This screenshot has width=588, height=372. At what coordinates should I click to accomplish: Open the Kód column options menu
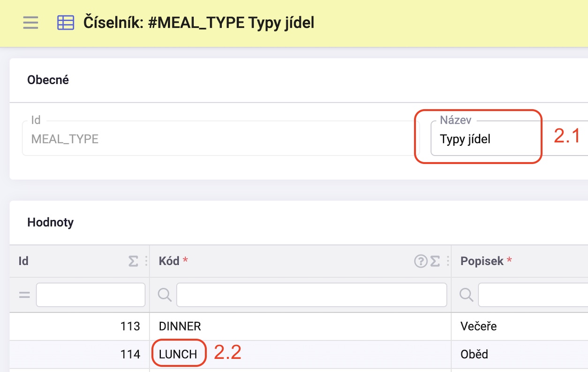click(447, 261)
